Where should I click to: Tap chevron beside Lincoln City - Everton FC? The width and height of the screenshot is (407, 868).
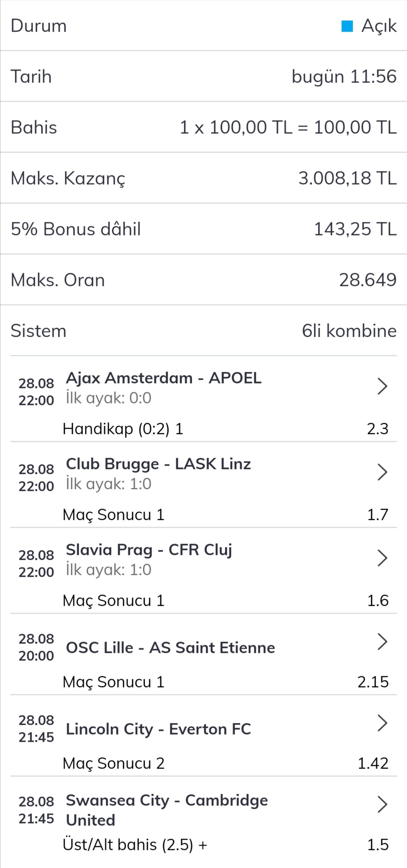click(382, 723)
